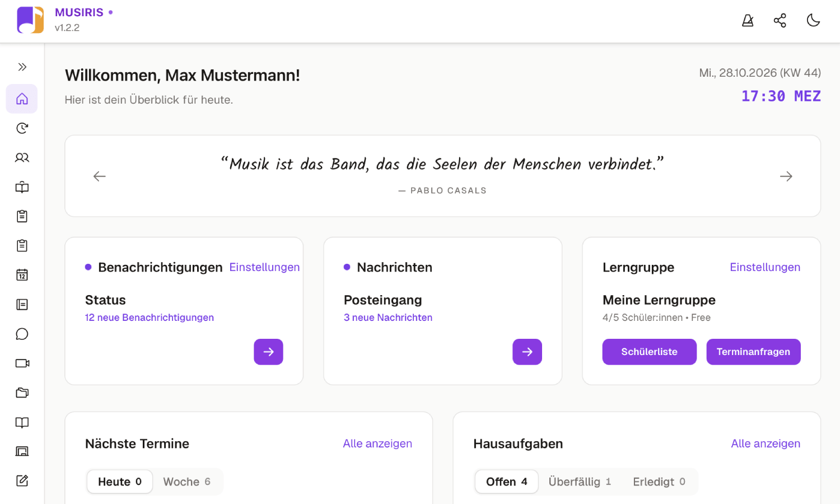Screen dimensions: 840x504
Task: Toggle dark mode with the moon icon
Action: (813, 21)
